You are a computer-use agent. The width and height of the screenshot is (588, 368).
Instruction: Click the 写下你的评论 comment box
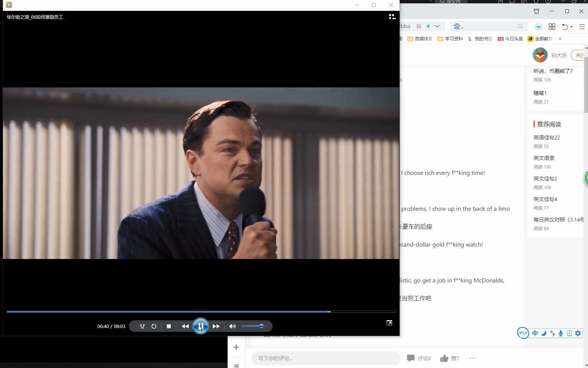[x=326, y=358]
